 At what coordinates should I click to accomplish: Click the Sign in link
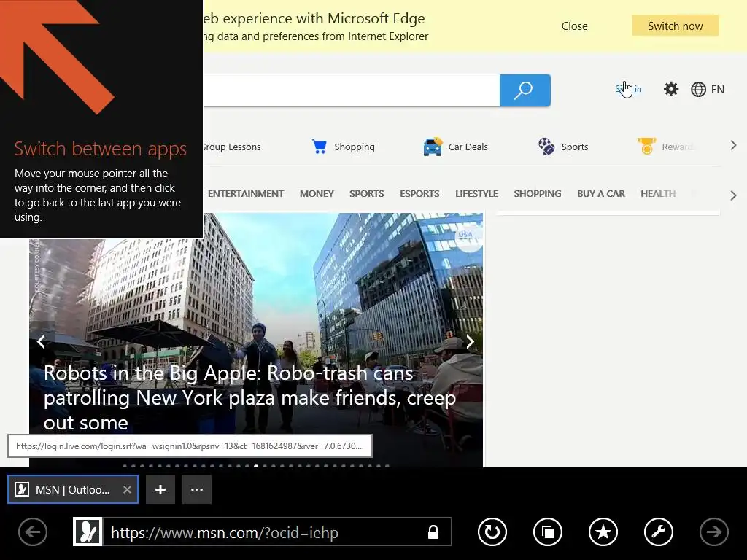click(x=628, y=89)
